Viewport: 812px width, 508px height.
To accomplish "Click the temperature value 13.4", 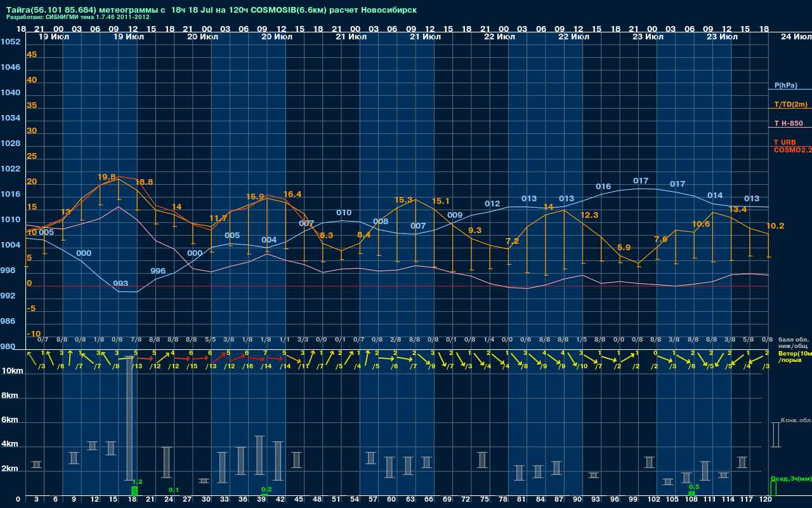I will click(x=738, y=210).
